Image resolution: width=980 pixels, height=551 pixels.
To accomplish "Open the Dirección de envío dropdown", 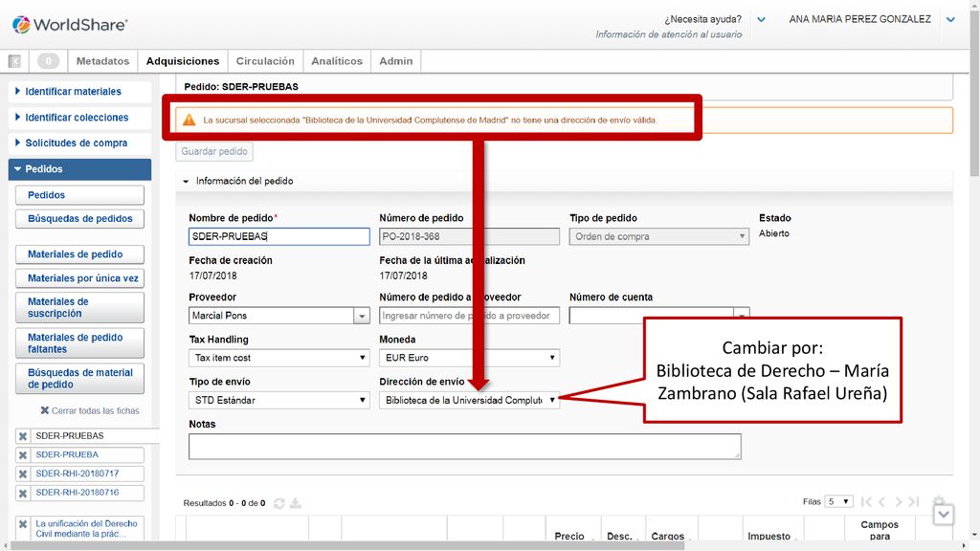I will click(x=469, y=401).
